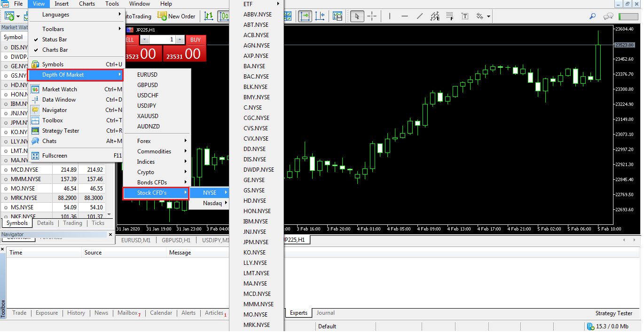Expand the Commodities submenu
The image size is (644, 334).
(x=156, y=151)
